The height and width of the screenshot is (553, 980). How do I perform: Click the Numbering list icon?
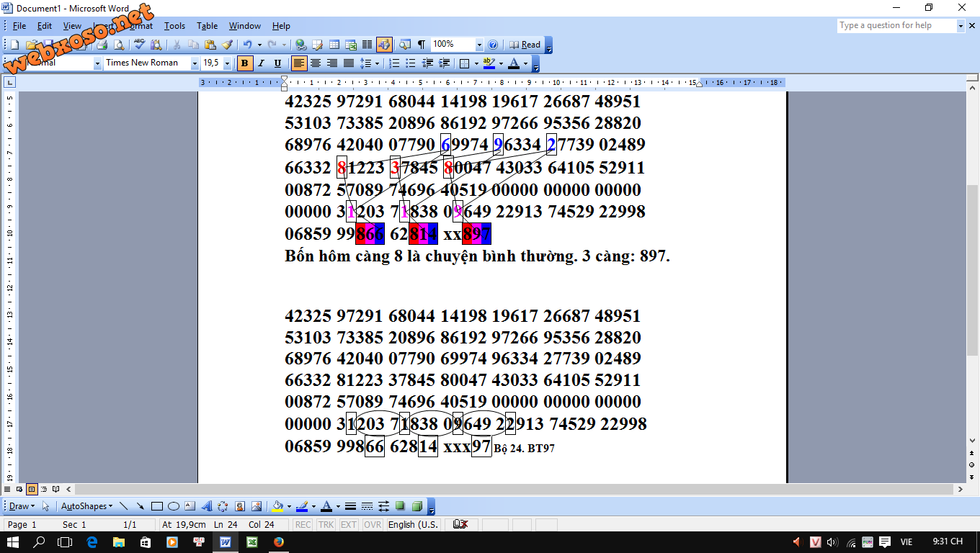394,63
